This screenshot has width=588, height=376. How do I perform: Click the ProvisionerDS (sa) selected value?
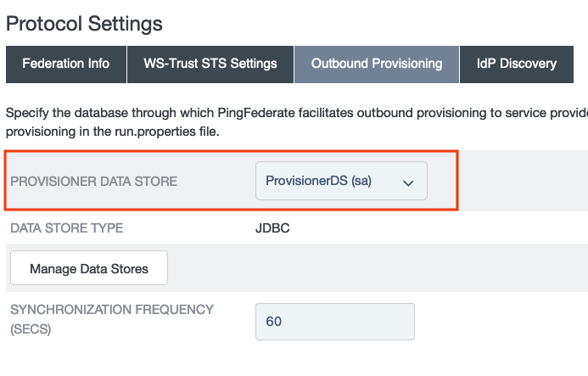point(319,181)
